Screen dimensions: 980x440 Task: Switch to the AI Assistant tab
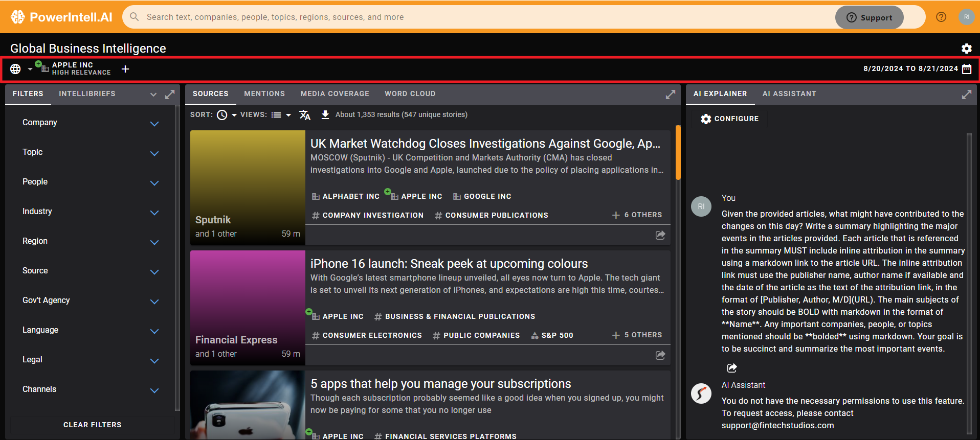click(789, 94)
